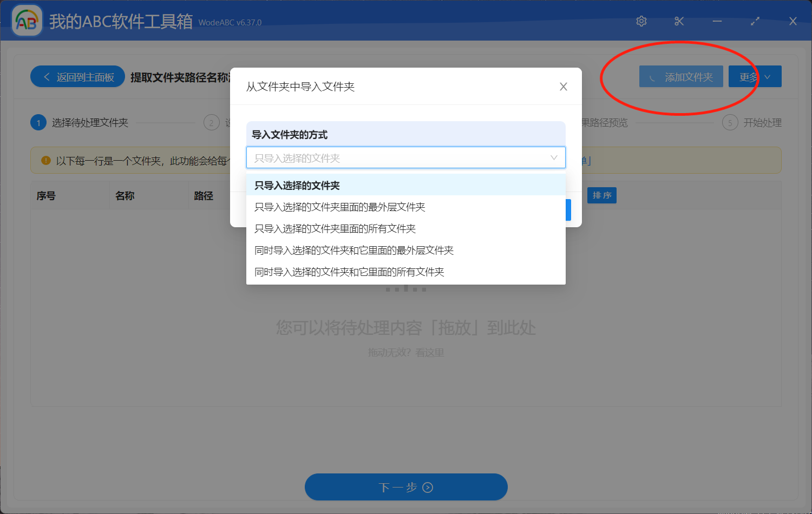Screen dimensions: 812x514
Task: Pick 同时导入选择的文件夹和它里面的最外层文件夹
Action: click(406, 250)
